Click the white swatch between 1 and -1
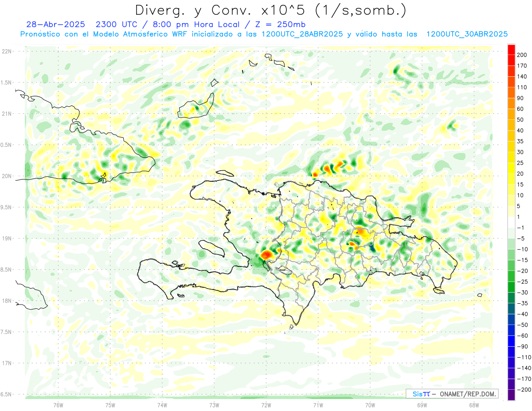 click(511, 223)
